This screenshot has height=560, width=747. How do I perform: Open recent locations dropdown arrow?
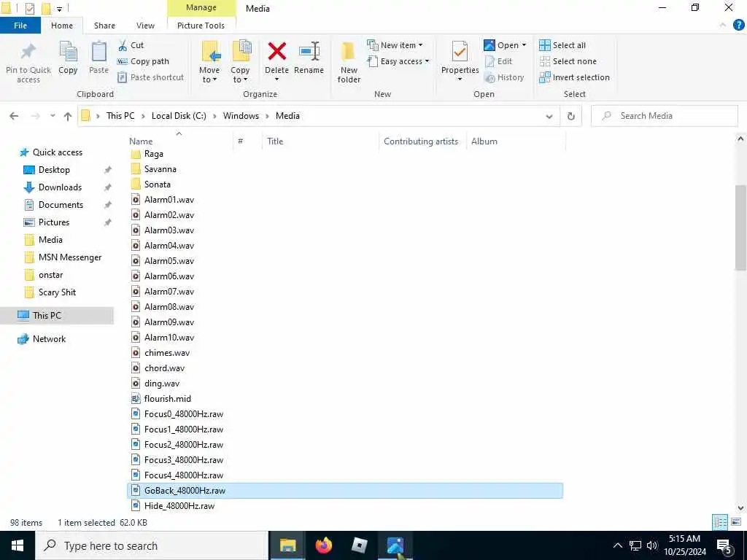[x=53, y=116]
